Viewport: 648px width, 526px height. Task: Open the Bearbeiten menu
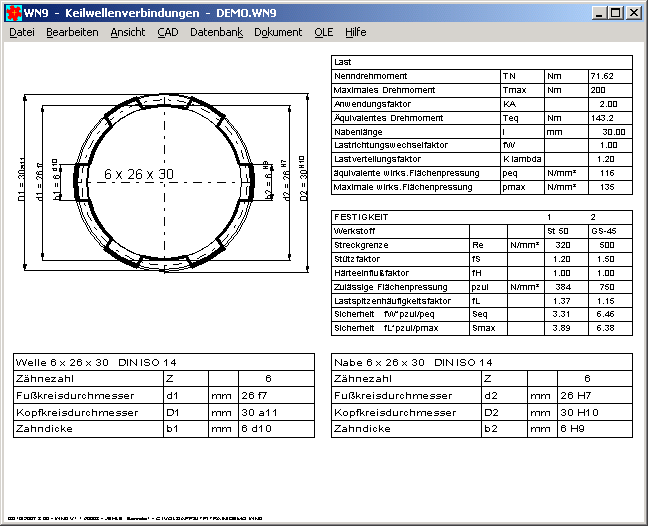pyautogui.click(x=72, y=32)
